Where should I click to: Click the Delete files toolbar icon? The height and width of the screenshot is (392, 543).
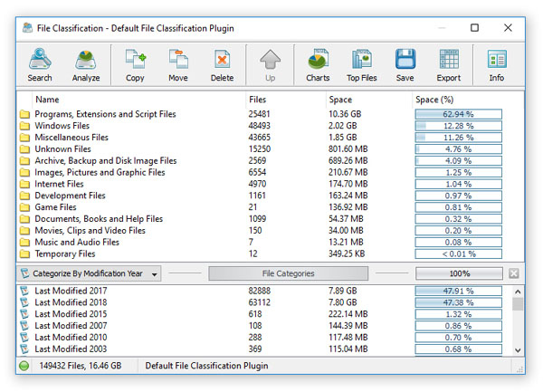point(222,65)
